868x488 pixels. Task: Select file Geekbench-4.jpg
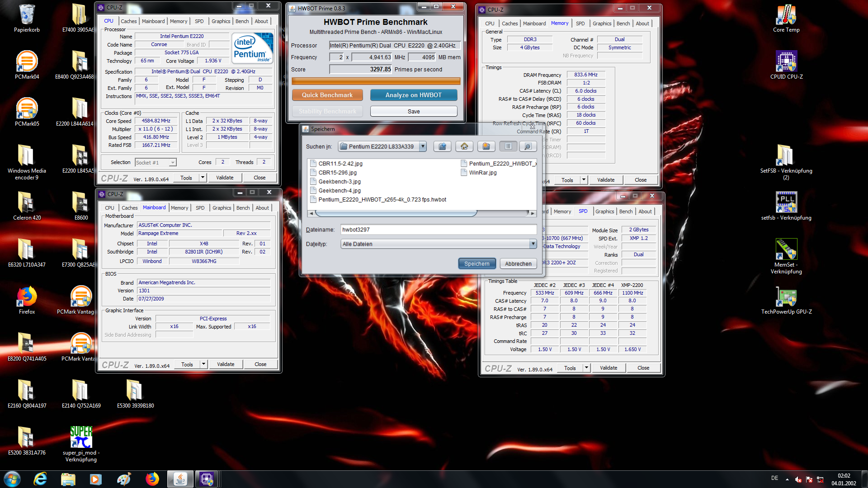tap(335, 191)
